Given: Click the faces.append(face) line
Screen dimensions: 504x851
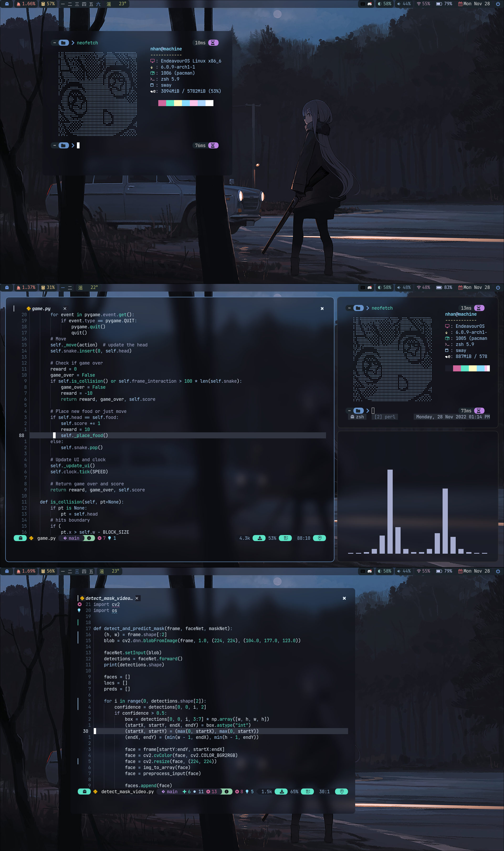Looking at the screenshot, I should [148, 785].
